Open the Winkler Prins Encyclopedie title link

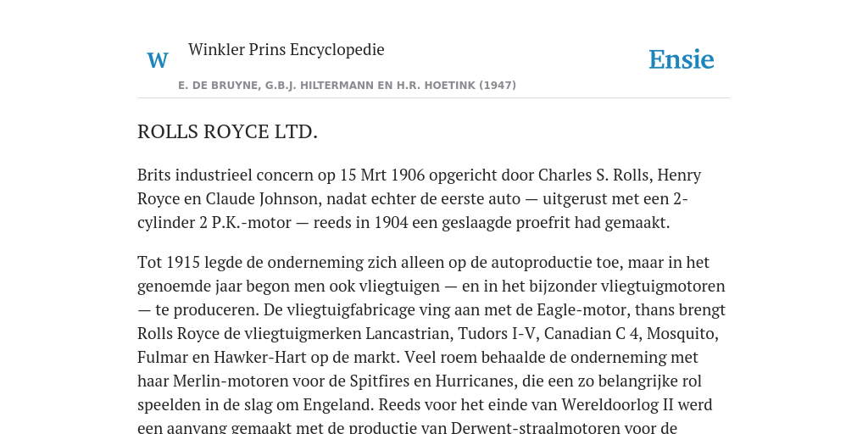286,49
